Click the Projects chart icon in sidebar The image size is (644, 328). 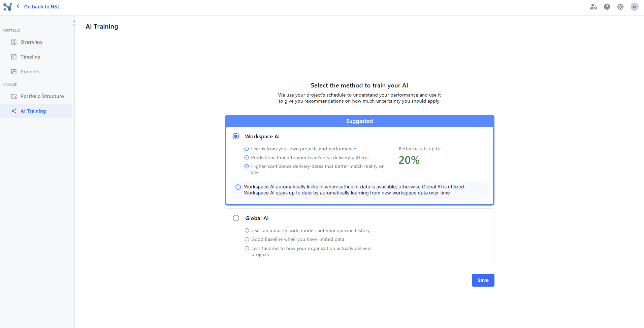click(x=14, y=72)
